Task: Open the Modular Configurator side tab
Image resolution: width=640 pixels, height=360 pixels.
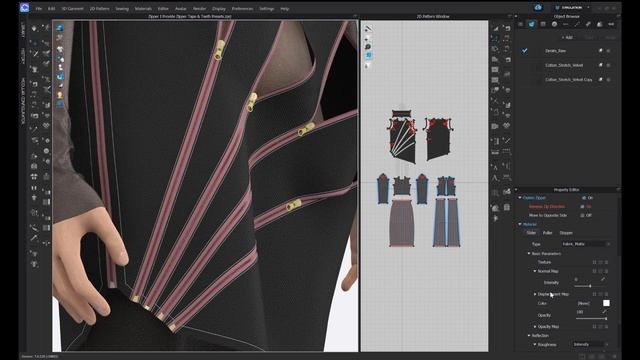Action: (23, 100)
